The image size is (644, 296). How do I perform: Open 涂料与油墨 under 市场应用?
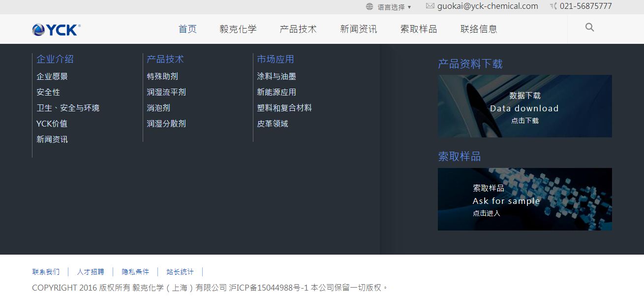(x=276, y=76)
